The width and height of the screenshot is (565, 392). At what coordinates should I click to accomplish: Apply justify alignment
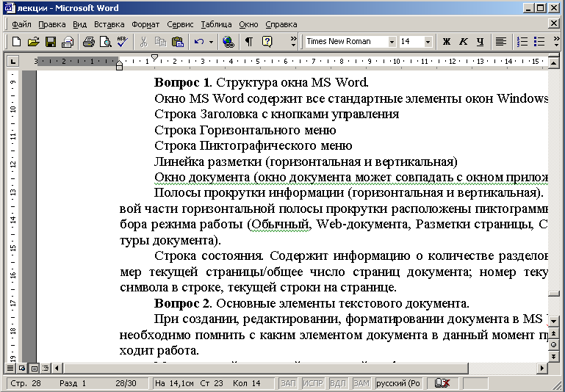[501, 42]
